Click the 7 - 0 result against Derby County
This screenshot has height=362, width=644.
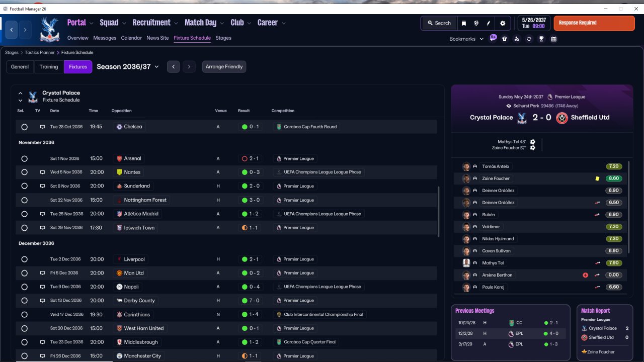pyautogui.click(x=251, y=301)
